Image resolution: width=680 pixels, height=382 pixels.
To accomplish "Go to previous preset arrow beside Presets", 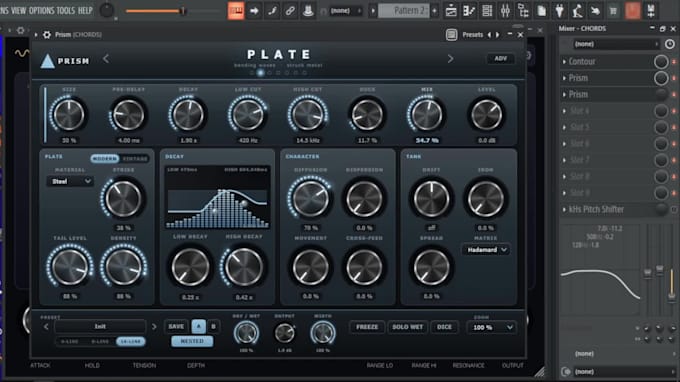I will [x=489, y=35].
